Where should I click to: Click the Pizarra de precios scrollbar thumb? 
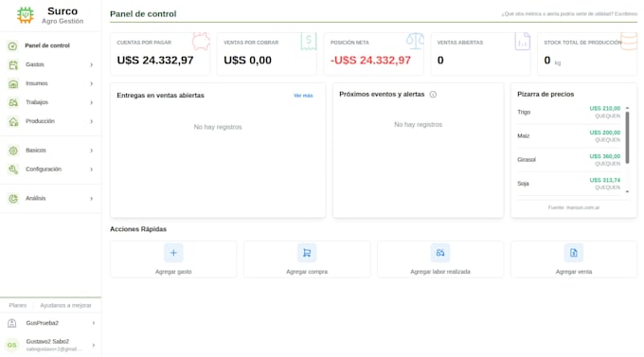click(627, 137)
